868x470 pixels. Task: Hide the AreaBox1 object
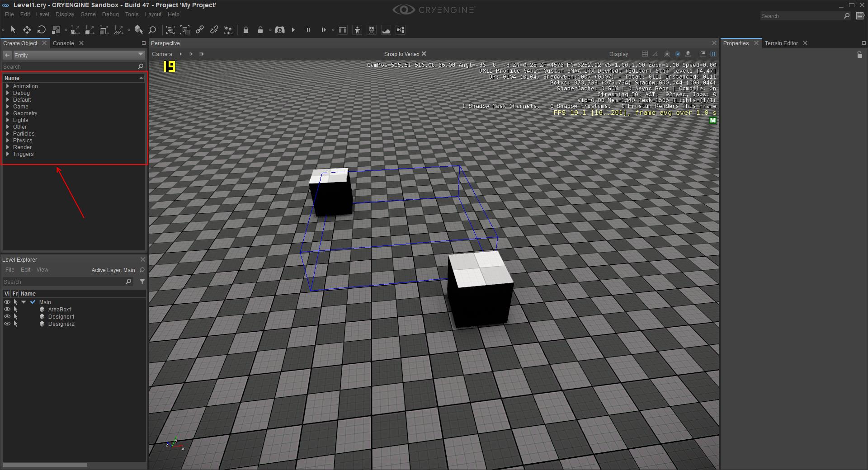tap(7, 309)
